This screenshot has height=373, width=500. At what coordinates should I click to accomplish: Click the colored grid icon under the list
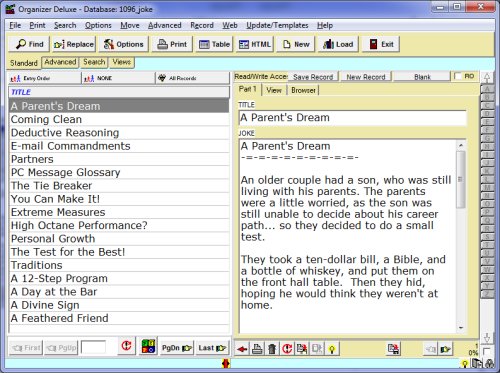point(148,346)
